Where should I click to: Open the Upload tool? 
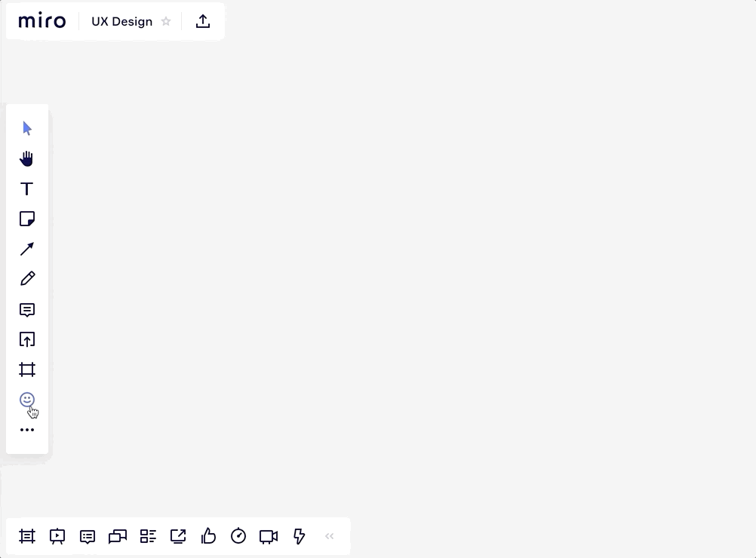click(27, 340)
